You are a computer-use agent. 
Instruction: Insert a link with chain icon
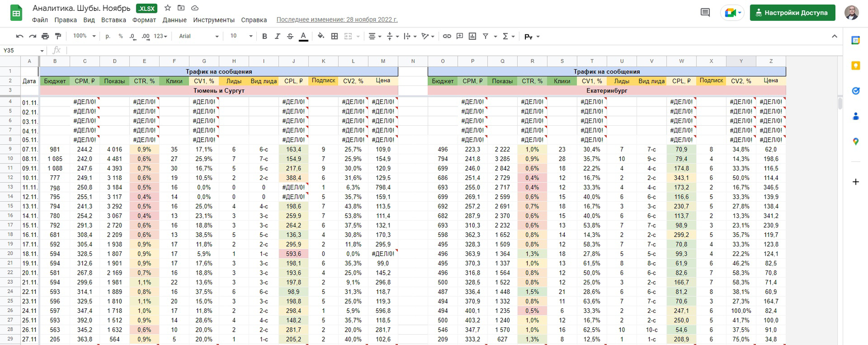[x=447, y=36]
